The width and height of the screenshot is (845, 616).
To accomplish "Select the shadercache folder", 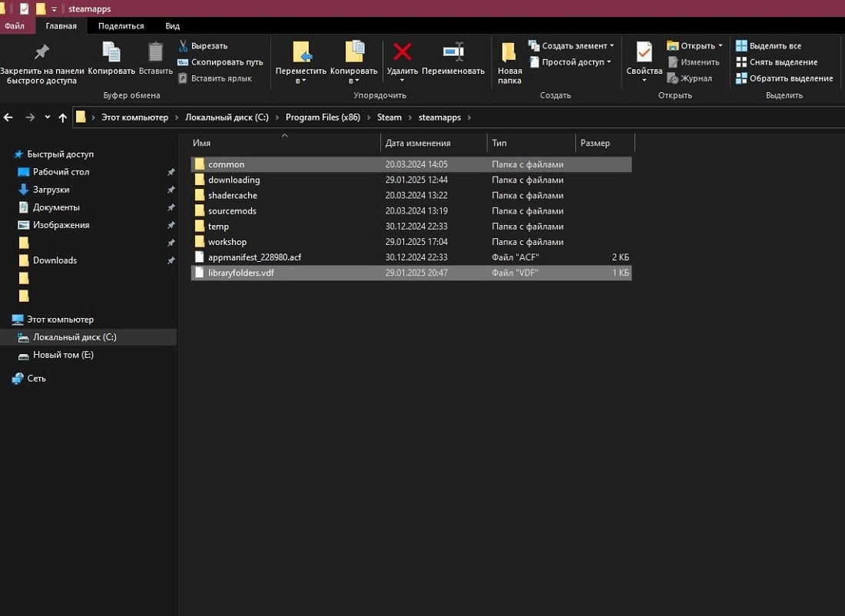I will tap(411, 195).
